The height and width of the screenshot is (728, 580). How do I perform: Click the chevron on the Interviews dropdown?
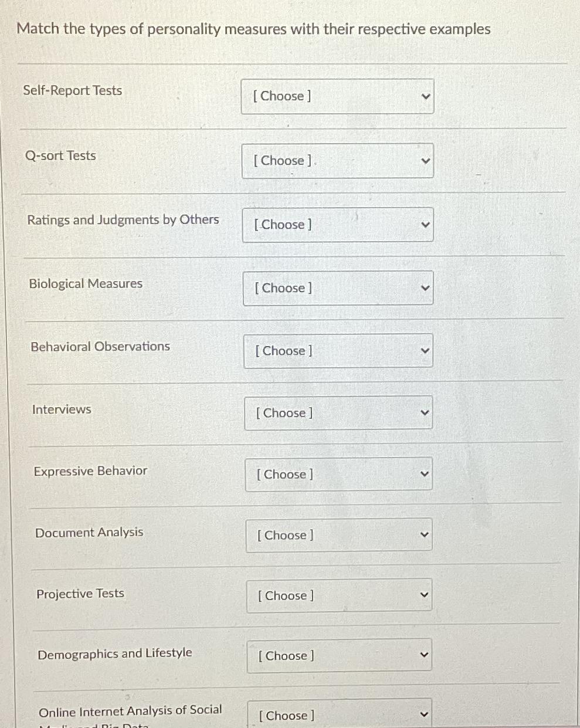[x=425, y=412]
